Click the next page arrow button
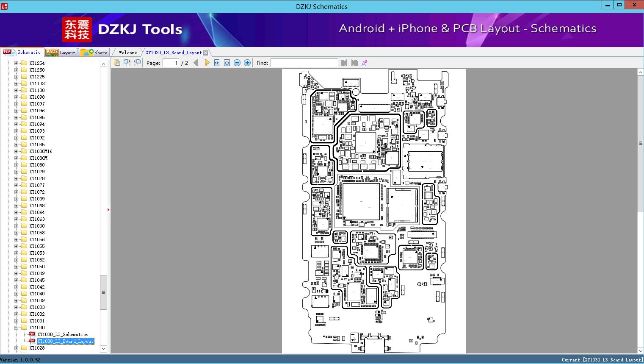This screenshot has height=364, width=644. pos(207,63)
